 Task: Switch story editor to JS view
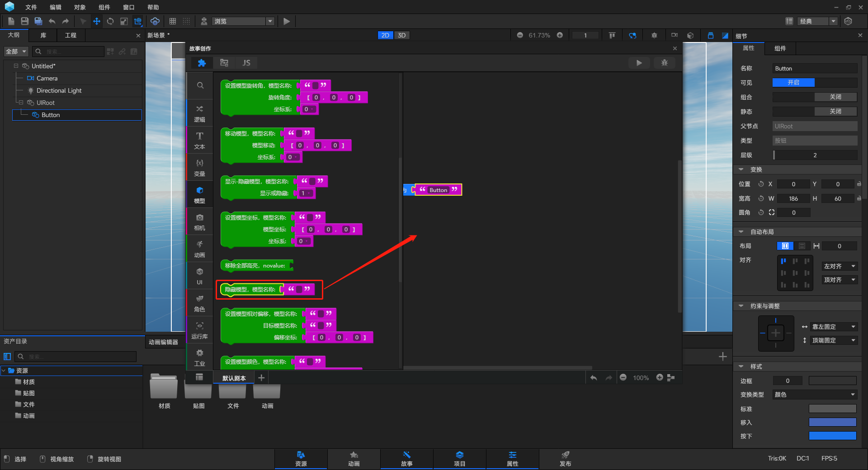pos(246,63)
